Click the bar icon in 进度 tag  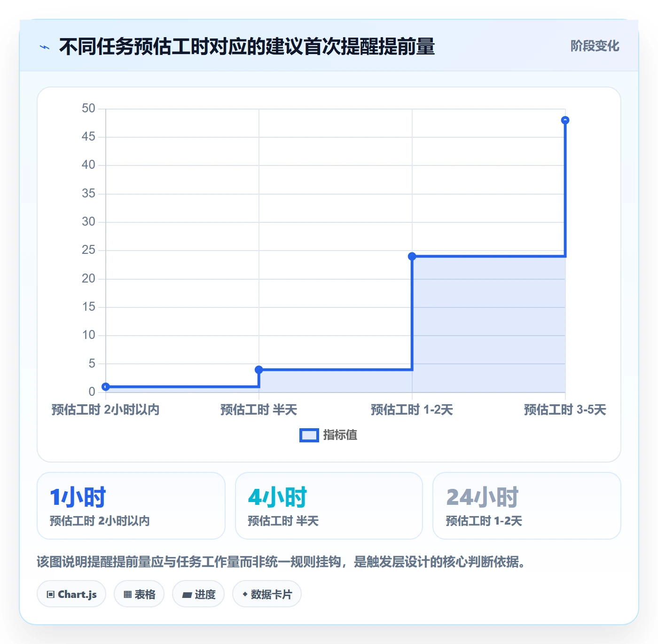pos(187,595)
